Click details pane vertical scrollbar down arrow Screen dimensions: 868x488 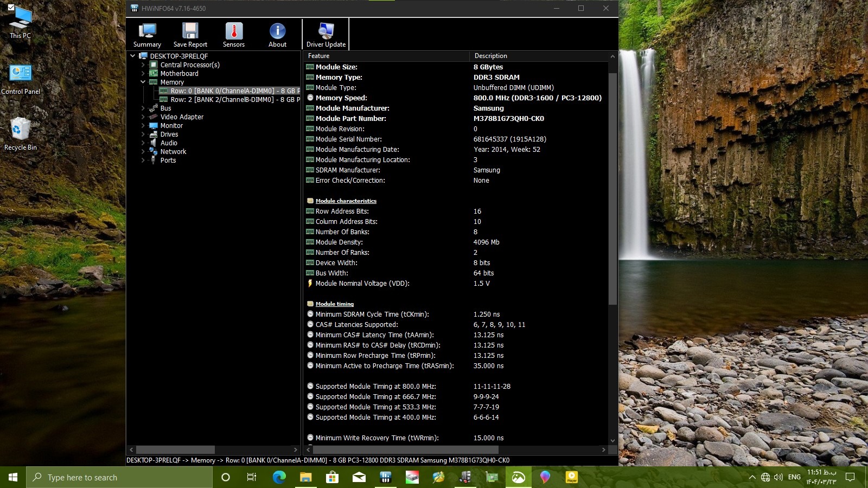[x=613, y=441]
